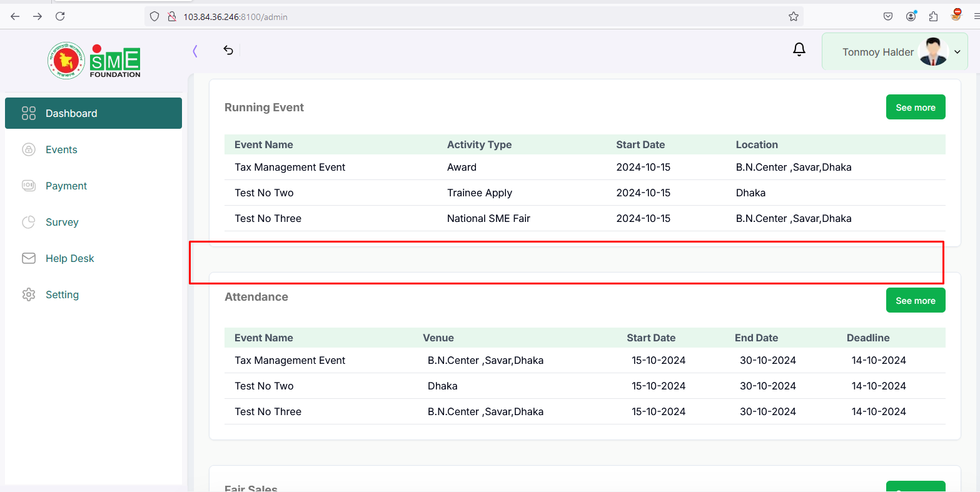Click the Tonmoy Halder profile avatar
Viewport: 980px width, 492px height.
point(933,52)
